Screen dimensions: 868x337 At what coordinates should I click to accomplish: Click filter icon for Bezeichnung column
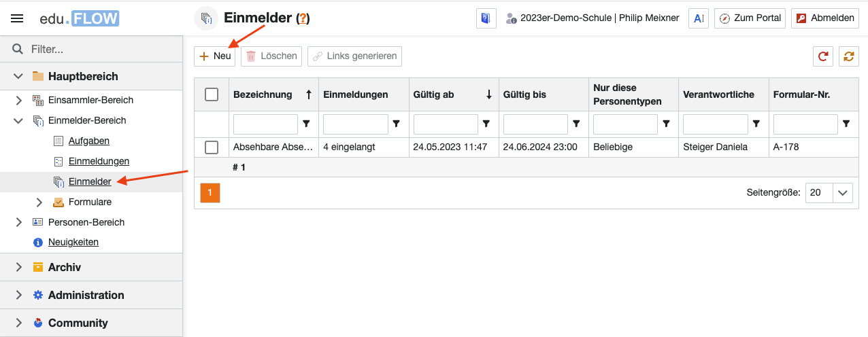(x=306, y=124)
